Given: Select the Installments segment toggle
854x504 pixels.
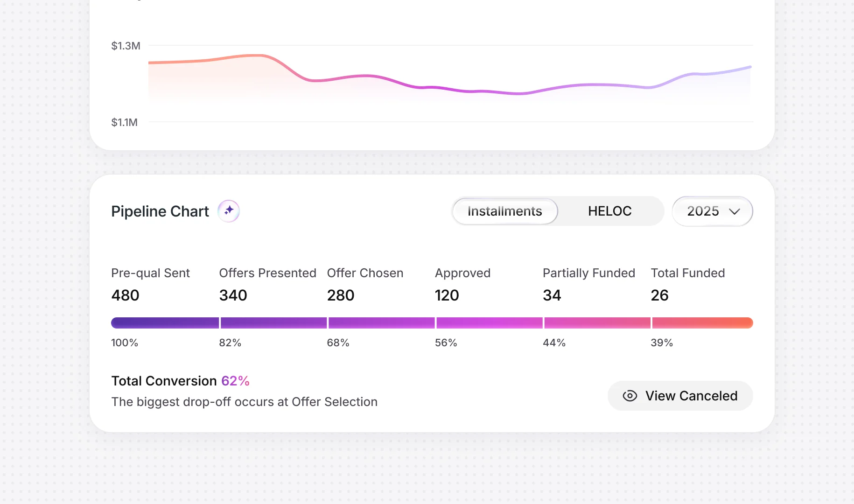Looking at the screenshot, I should pyautogui.click(x=505, y=211).
